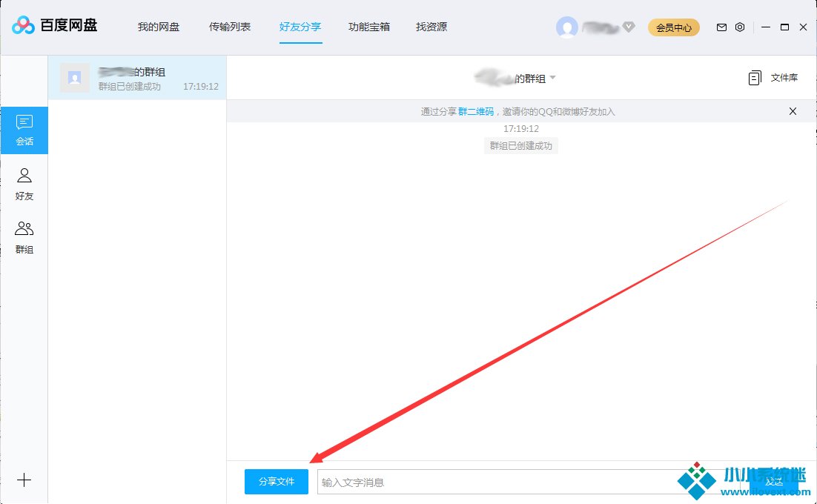The width and height of the screenshot is (817, 504).
Task: Open the 文件库 file library icon
Action: point(755,78)
